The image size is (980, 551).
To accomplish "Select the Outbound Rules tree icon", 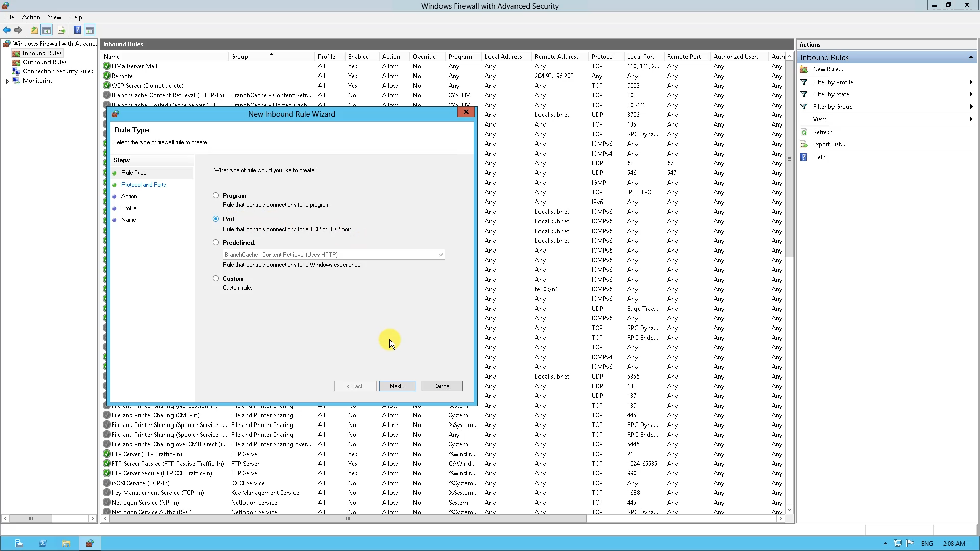I will coord(16,62).
